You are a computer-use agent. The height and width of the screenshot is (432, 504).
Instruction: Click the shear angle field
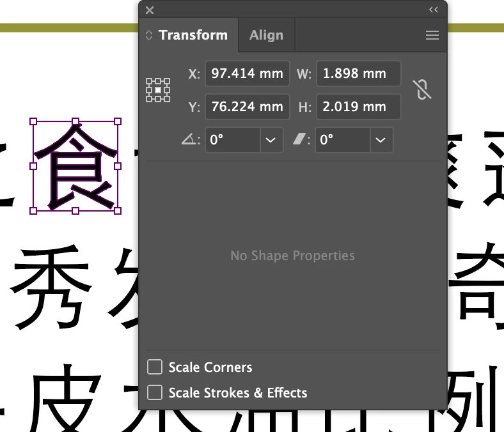(343, 140)
